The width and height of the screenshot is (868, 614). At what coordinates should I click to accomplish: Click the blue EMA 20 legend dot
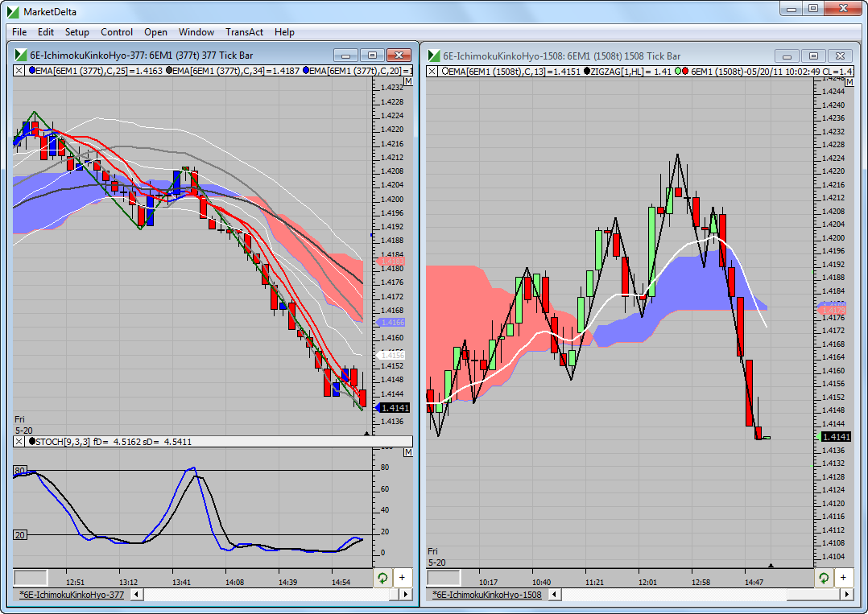coord(306,70)
